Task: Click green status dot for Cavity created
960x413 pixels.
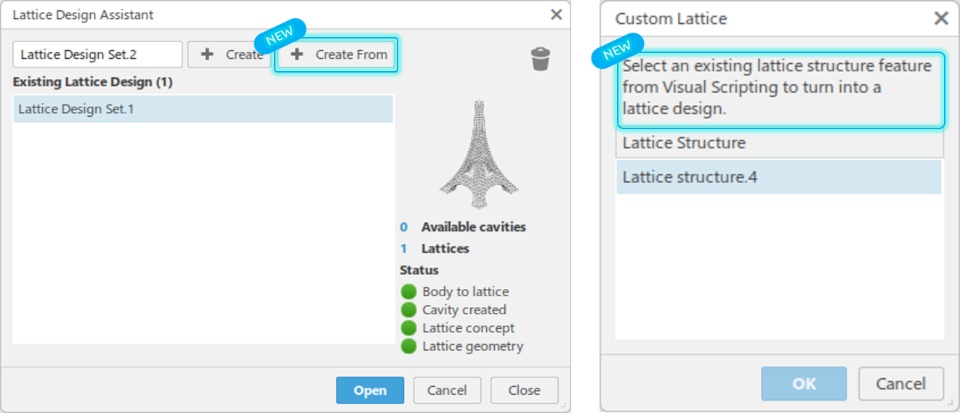Action: click(408, 310)
